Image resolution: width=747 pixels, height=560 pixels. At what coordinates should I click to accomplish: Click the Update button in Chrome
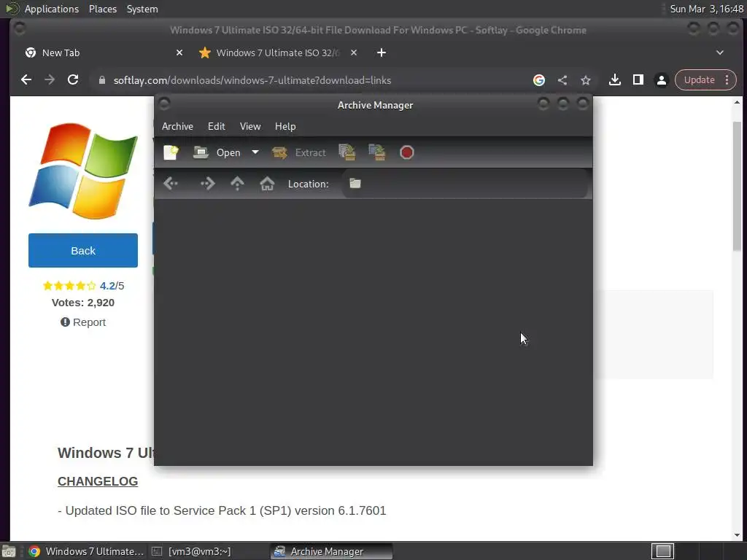(x=699, y=80)
